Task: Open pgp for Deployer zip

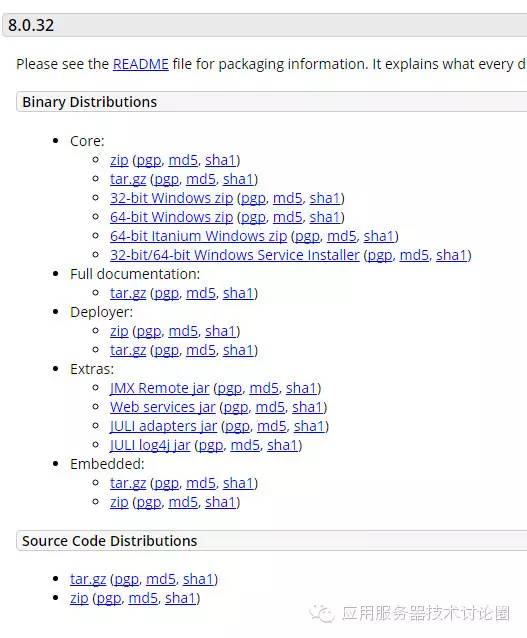Action: (149, 331)
